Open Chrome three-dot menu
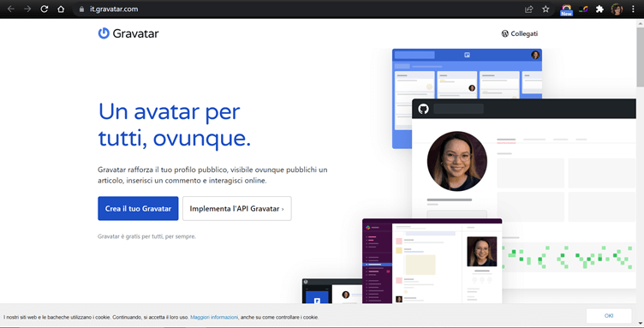Viewport: 644px width, 328px height. pos(633,9)
